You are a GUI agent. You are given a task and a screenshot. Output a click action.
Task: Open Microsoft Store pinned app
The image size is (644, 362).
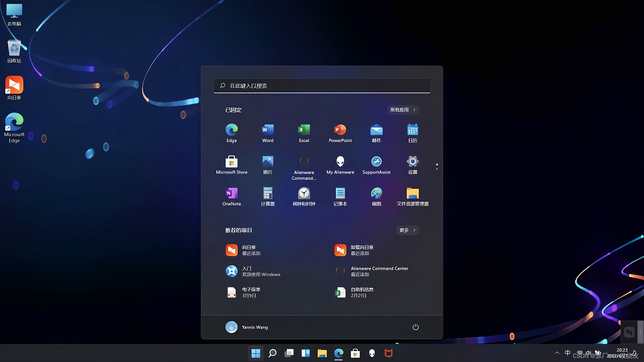tap(231, 165)
